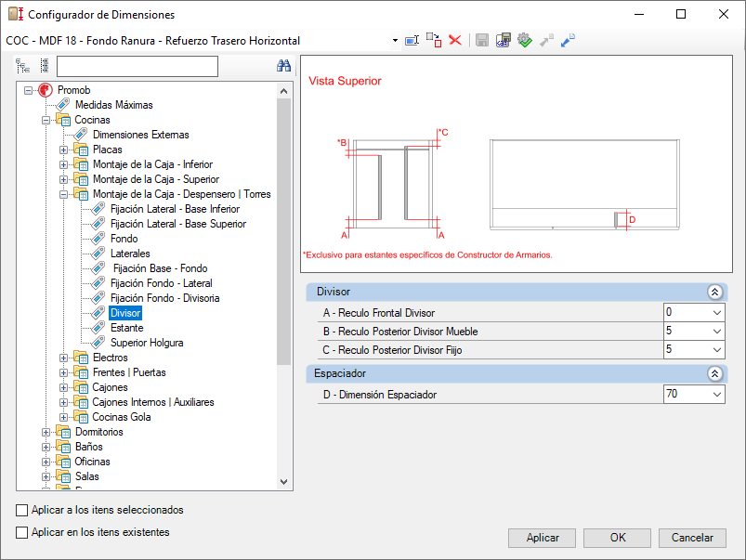This screenshot has width=746, height=560.
Task: Click the folder icon beside Electros
Action: pyautogui.click(x=81, y=358)
